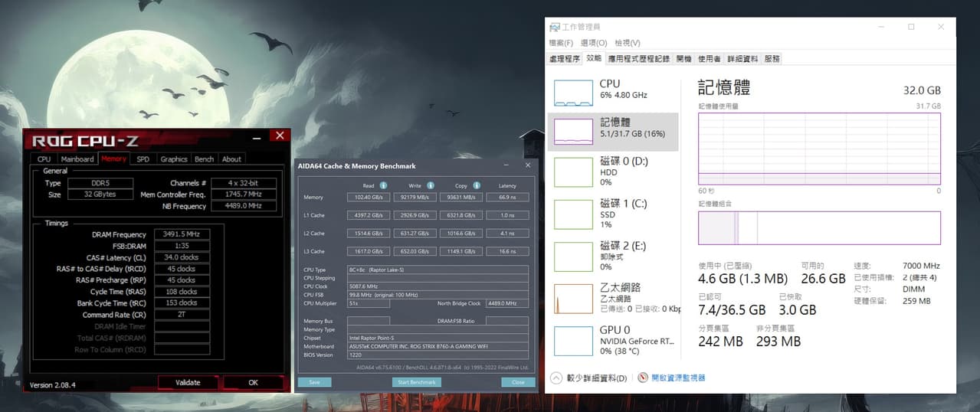Screen dimensions: 980x412
Task: Click the memory usage graph in Task Manager
Action: [819, 149]
